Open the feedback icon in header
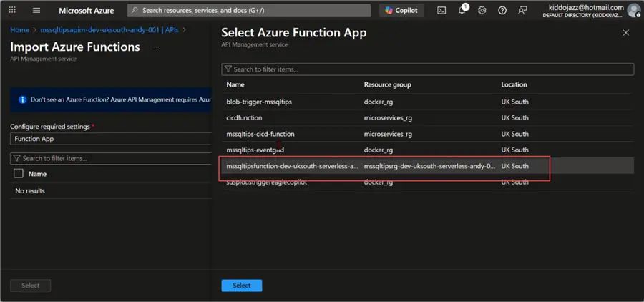Screen dimensions: 644x302 coord(522,11)
